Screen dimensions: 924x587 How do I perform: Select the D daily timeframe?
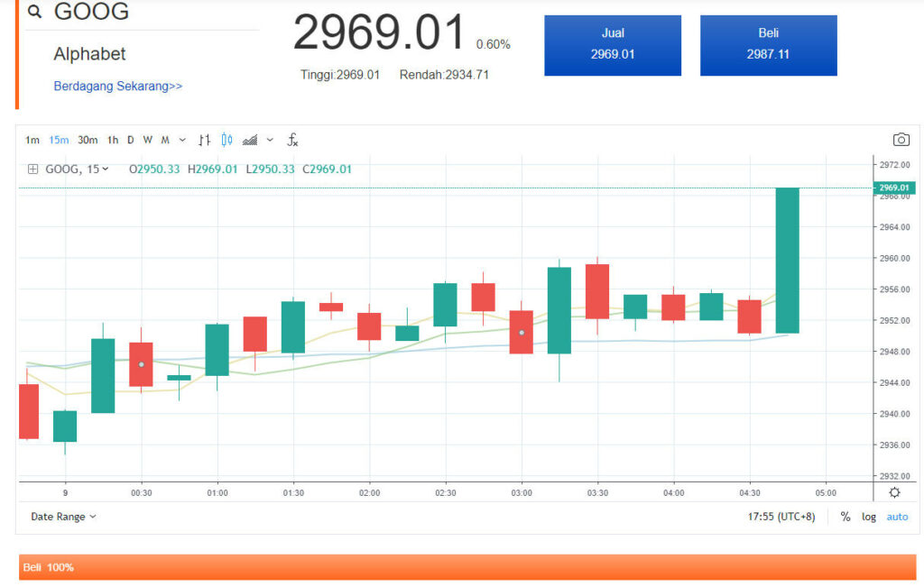130,140
